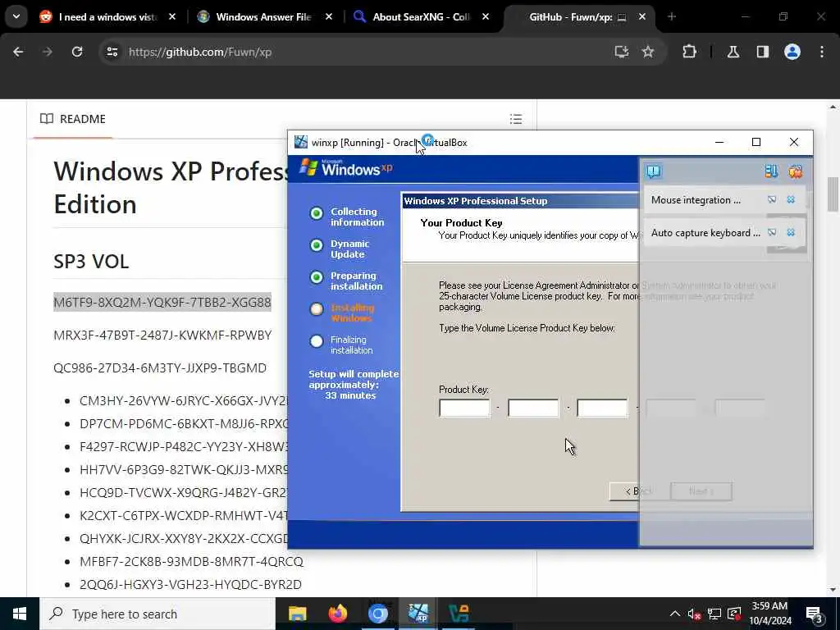Click the muted volume tray icon

point(695,614)
